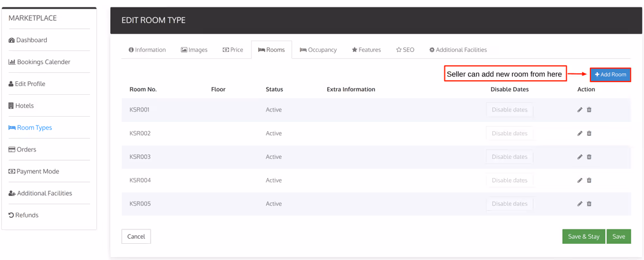Viewport: 644px width, 260px height.
Task: Switch to Additional Facilities tab
Action: click(458, 50)
